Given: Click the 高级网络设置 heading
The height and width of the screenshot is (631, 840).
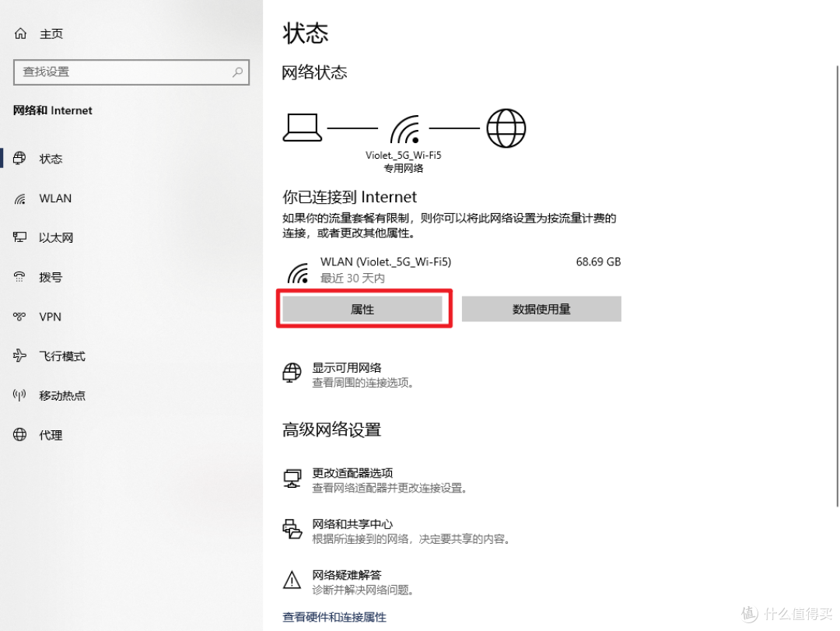Looking at the screenshot, I should pyautogui.click(x=331, y=429).
